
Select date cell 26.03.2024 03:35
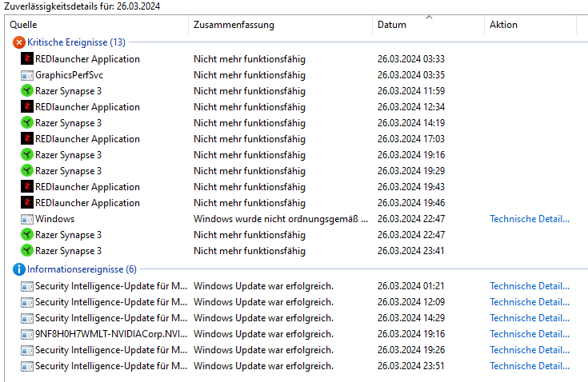point(411,75)
